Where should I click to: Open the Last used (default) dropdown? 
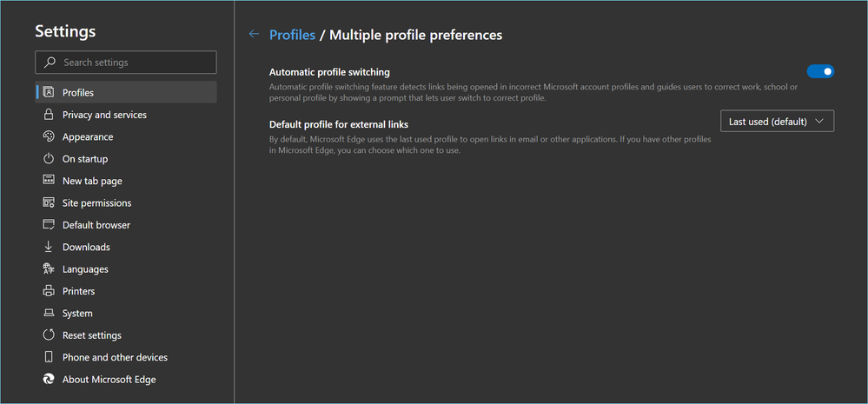pos(777,122)
